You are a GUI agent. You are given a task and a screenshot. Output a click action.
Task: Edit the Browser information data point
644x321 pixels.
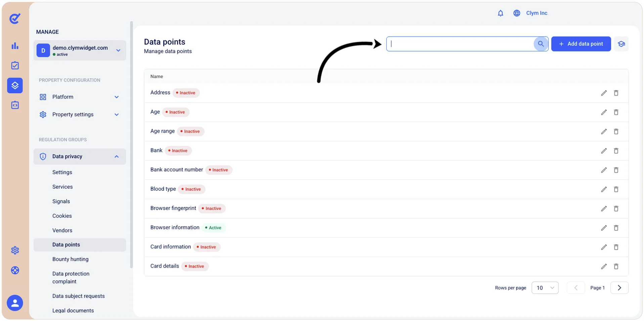pyautogui.click(x=604, y=228)
